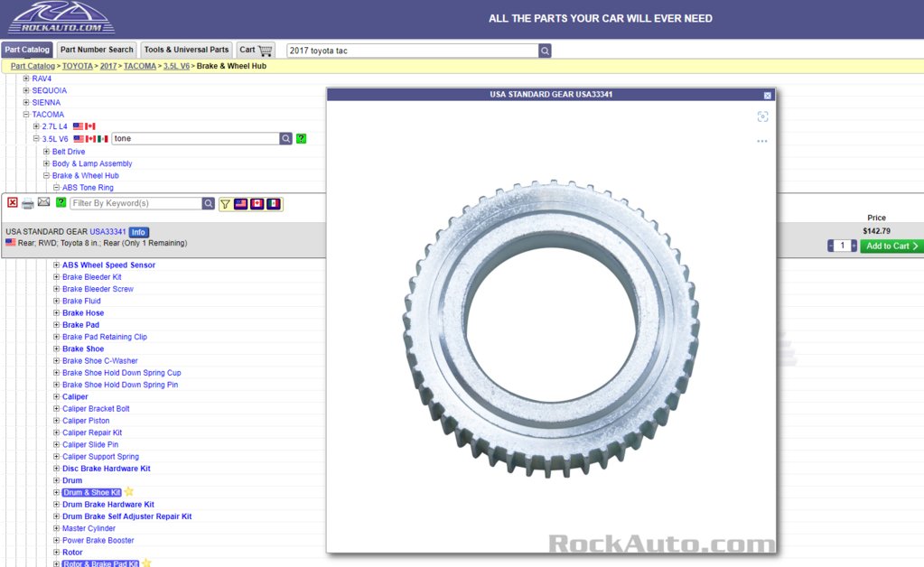
Task: Click the visual search icon in the image popup
Action: tap(762, 116)
